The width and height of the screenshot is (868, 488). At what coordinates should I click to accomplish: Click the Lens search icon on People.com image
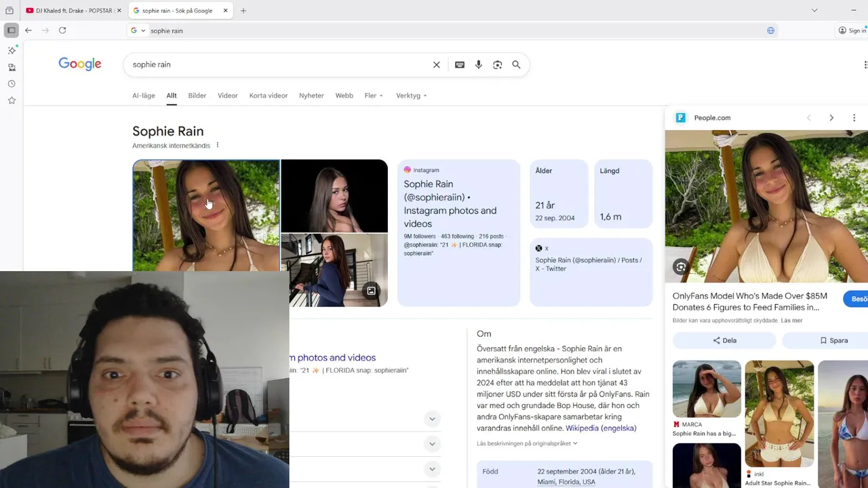coord(681,267)
